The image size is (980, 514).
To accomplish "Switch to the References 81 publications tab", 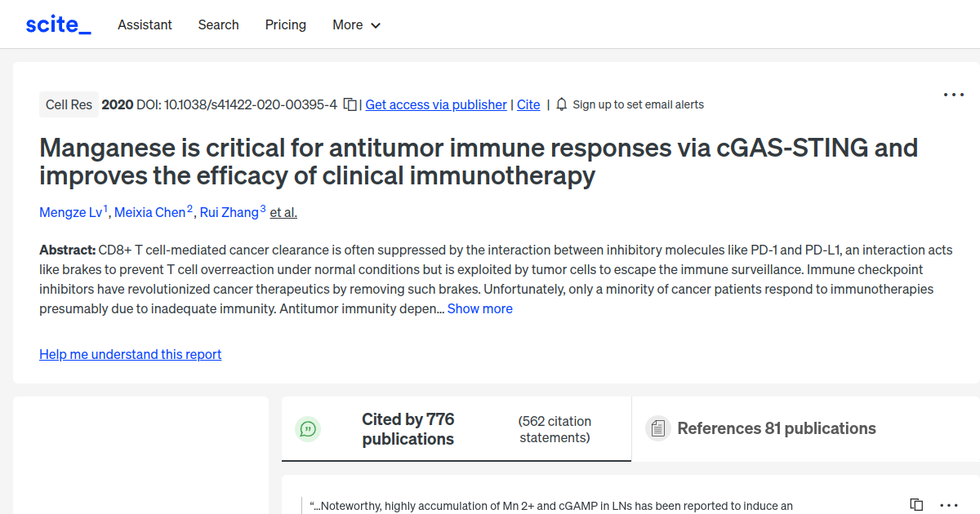I will (x=776, y=428).
